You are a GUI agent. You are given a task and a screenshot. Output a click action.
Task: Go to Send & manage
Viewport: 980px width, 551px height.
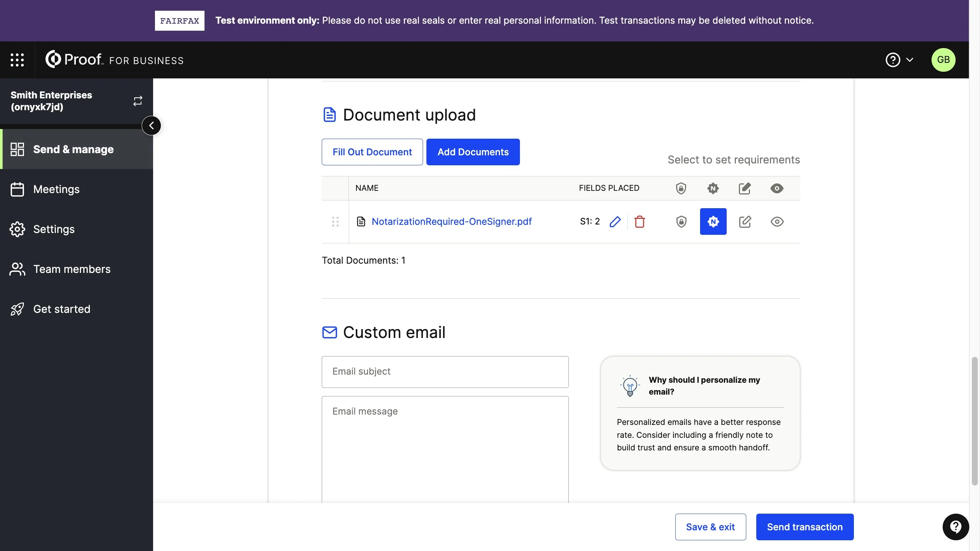(77, 149)
